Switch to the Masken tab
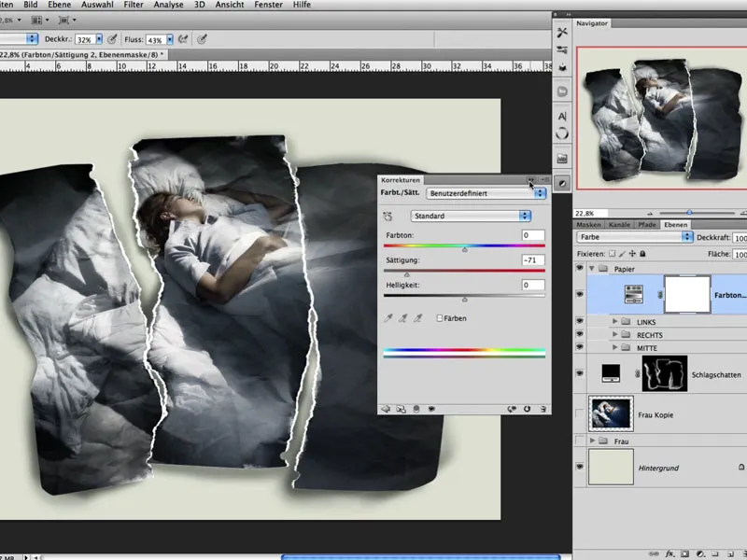The height and width of the screenshot is (560, 747). click(589, 224)
